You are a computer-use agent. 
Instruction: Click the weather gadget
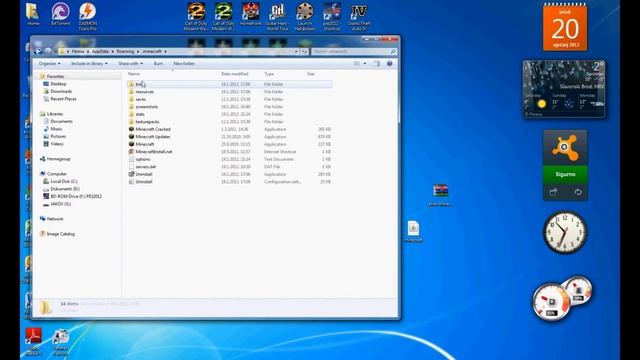click(x=564, y=89)
